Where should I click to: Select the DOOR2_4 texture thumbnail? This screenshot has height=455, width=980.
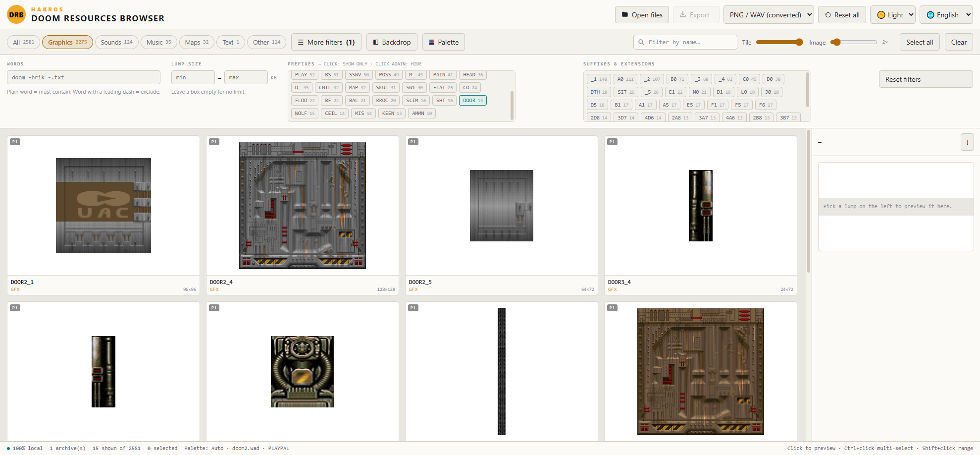tap(303, 206)
